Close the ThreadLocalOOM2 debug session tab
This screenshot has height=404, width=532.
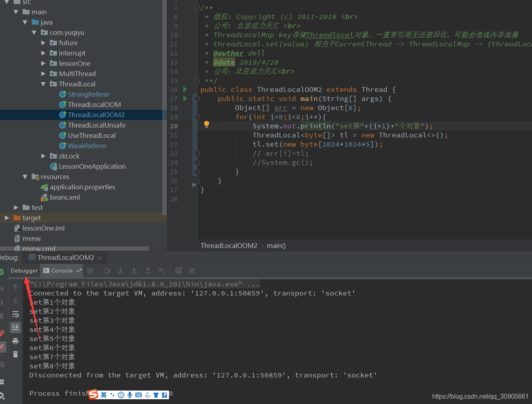coord(99,258)
